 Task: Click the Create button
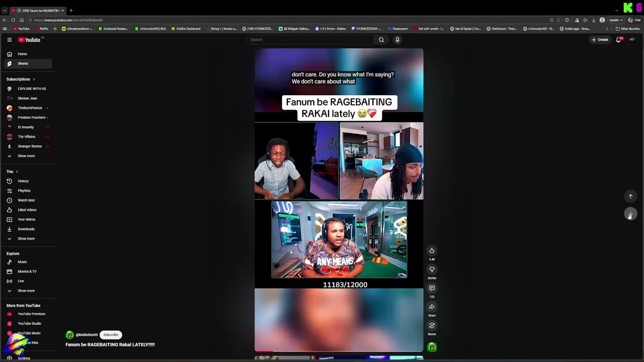pos(600,40)
